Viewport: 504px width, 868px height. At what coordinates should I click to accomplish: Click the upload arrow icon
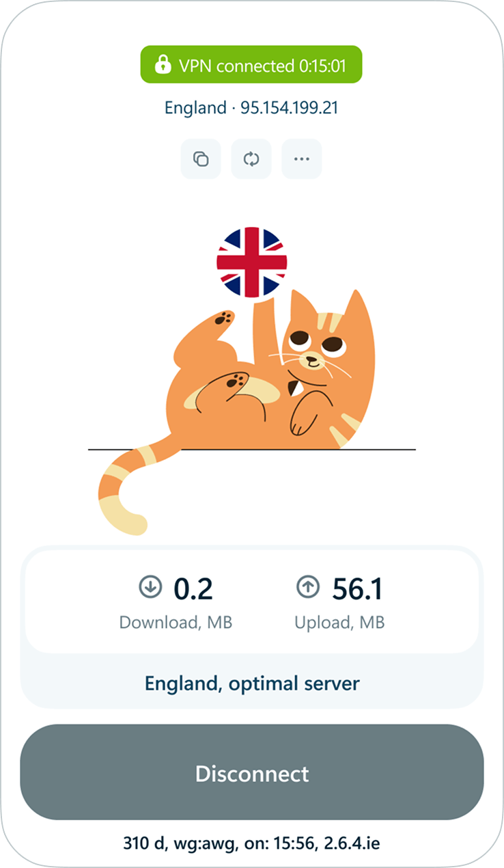pos(309,586)
